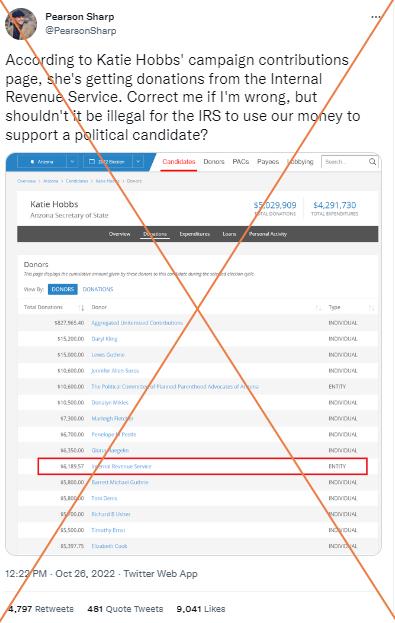
Task: Go to the PACs nav tab
Action: [x=240, y=162]
